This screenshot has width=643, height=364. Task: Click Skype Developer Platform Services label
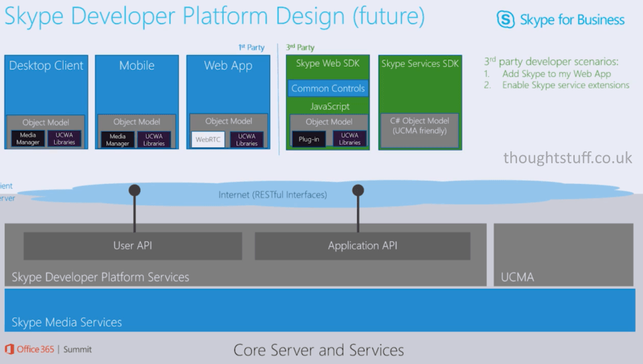point(100,277)
